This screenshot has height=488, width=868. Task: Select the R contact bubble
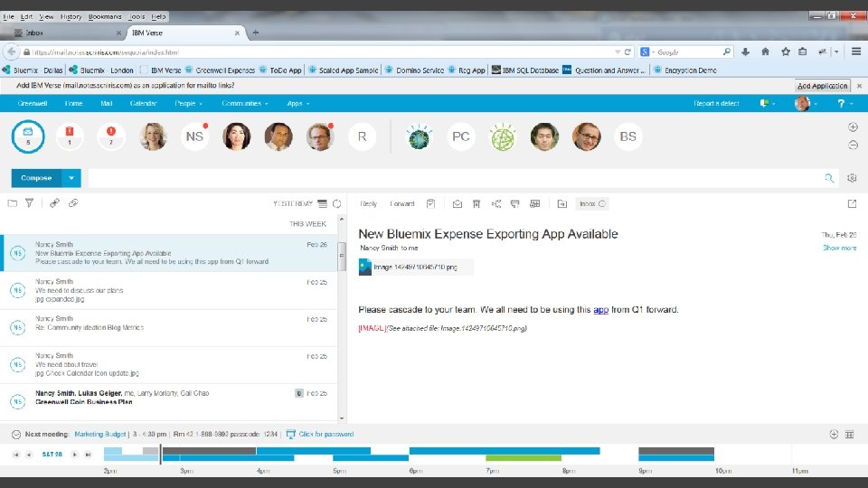pyautogui.click(x=362, y=136)
